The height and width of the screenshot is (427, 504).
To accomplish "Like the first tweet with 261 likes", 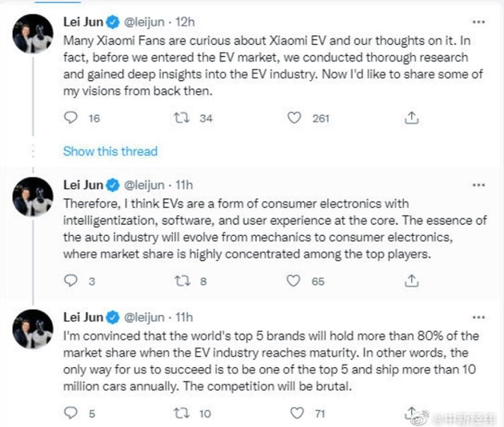I will 294,118.
